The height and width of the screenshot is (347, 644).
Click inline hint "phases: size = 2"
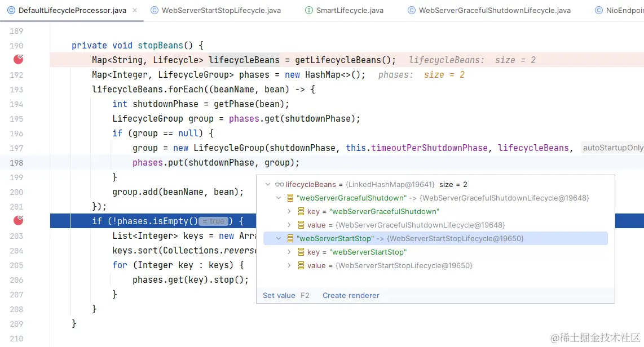(x=421, y=75)
